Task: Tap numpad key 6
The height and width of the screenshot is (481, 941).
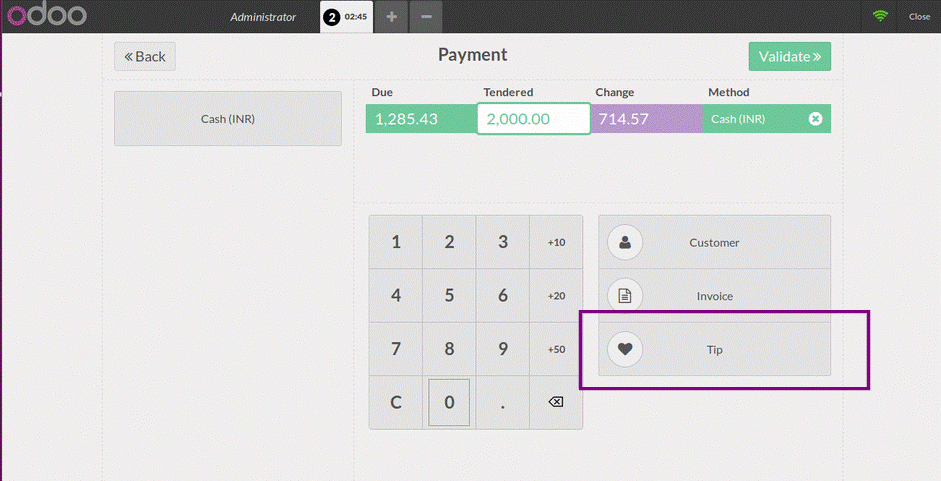Action: (502, 295)
